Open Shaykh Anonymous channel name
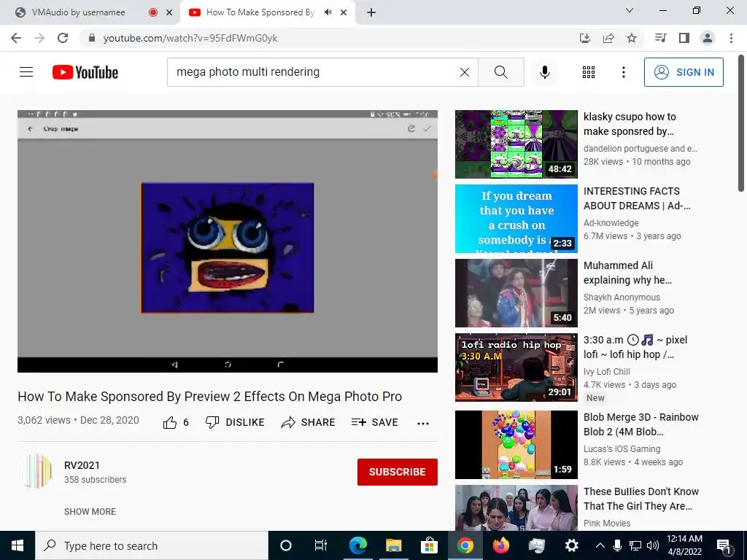747x560 pixels. point(622,297)
